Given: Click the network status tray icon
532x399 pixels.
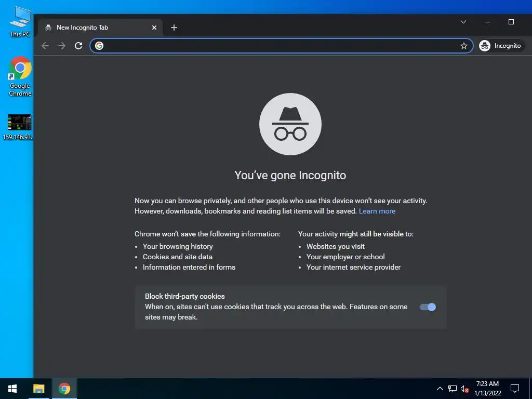Looking at the screenshot, I should (x=453, y=389).
